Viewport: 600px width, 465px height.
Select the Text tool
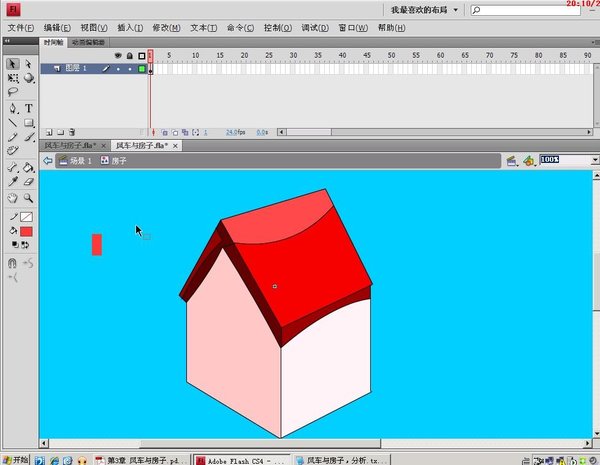[29, 109]
